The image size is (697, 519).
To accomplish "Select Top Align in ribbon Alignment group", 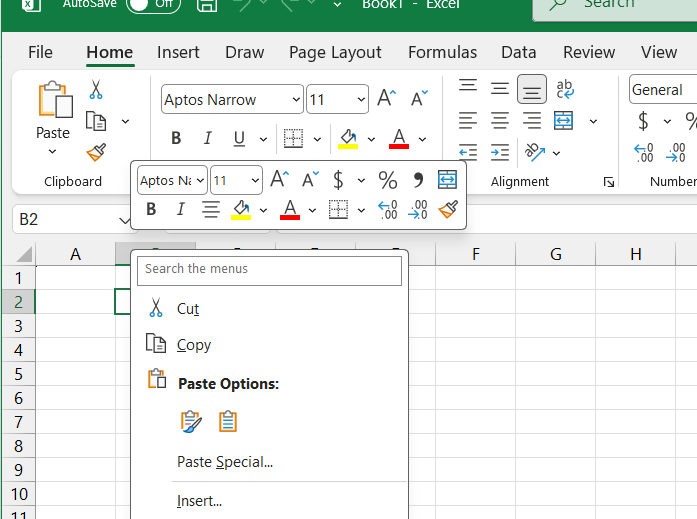I will point(468,86).
